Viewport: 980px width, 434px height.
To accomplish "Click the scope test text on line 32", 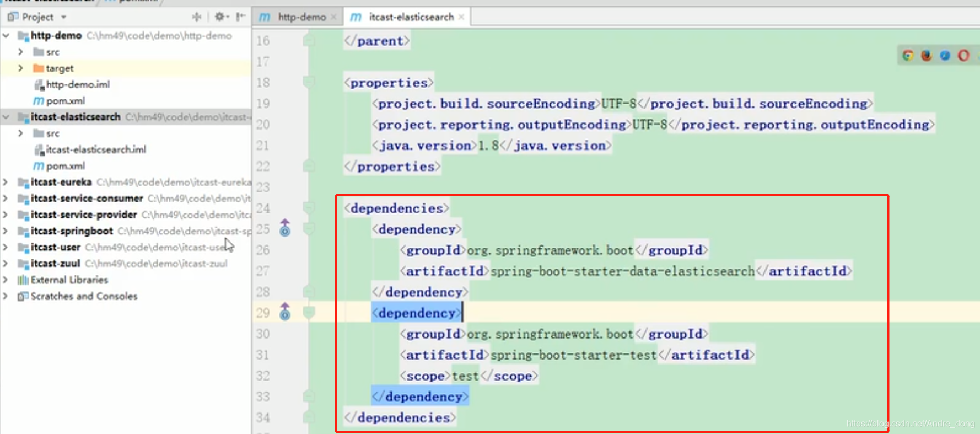I will point(465,376).
